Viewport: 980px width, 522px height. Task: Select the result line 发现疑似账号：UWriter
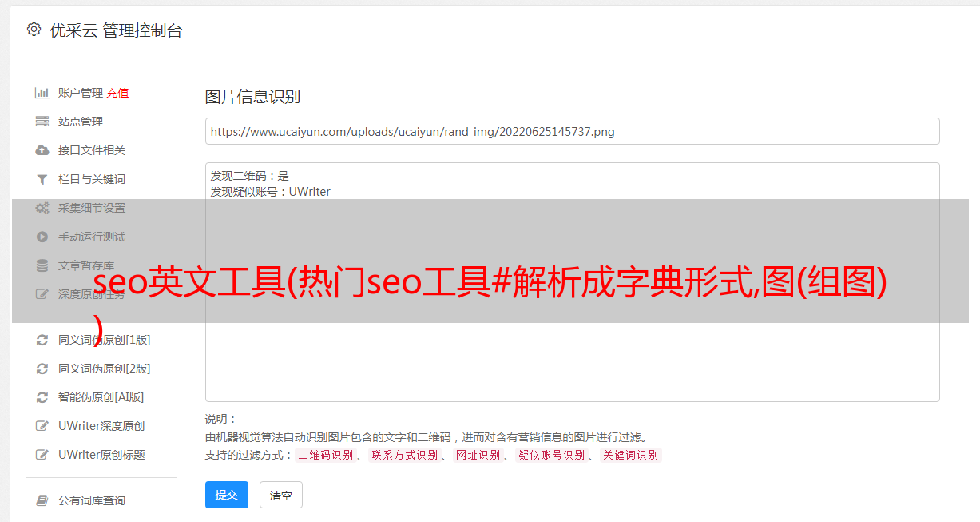pyautogui.click(x=271, y=192)
